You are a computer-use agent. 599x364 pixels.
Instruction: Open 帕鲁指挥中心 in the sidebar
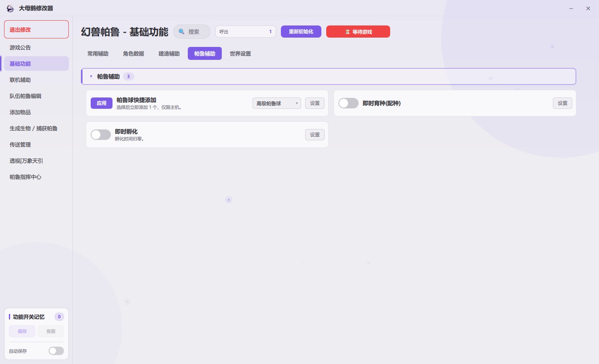36,177
